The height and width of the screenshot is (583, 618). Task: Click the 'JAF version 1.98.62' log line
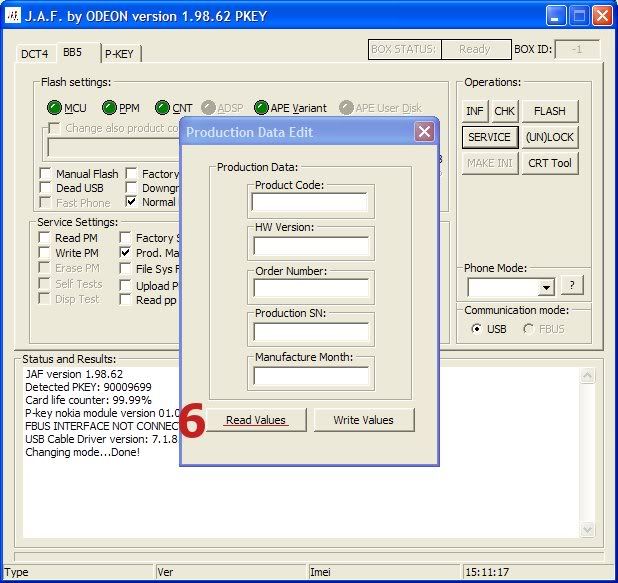pyautogui.click(x=74, y=374)
